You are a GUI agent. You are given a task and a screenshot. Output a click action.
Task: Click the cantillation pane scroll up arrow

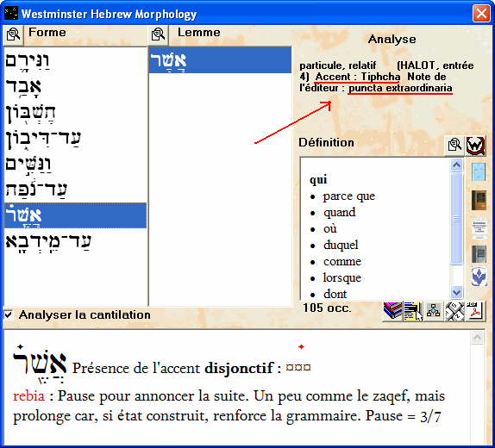click(x=477, y=337)
